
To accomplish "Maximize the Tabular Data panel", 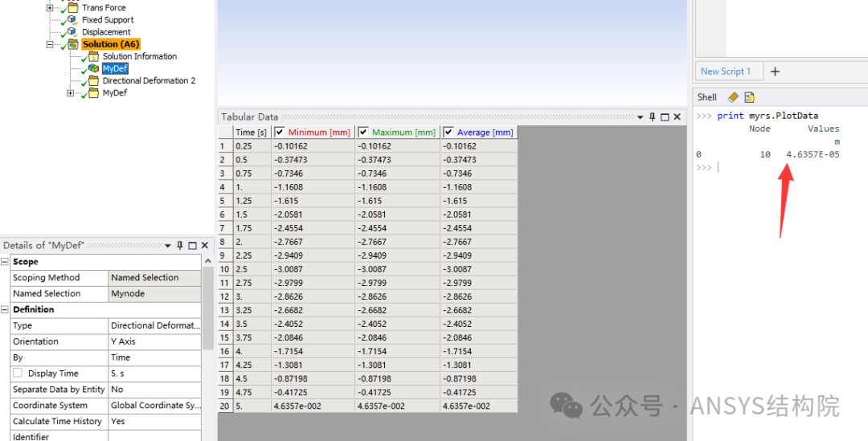I will point(665,116).
